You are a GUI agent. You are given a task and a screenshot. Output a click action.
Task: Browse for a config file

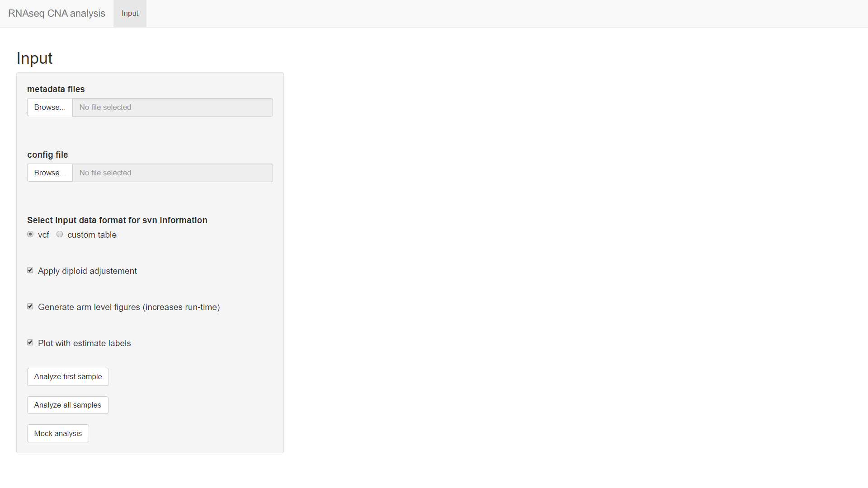pyautogui.click(x=50, y=173)
